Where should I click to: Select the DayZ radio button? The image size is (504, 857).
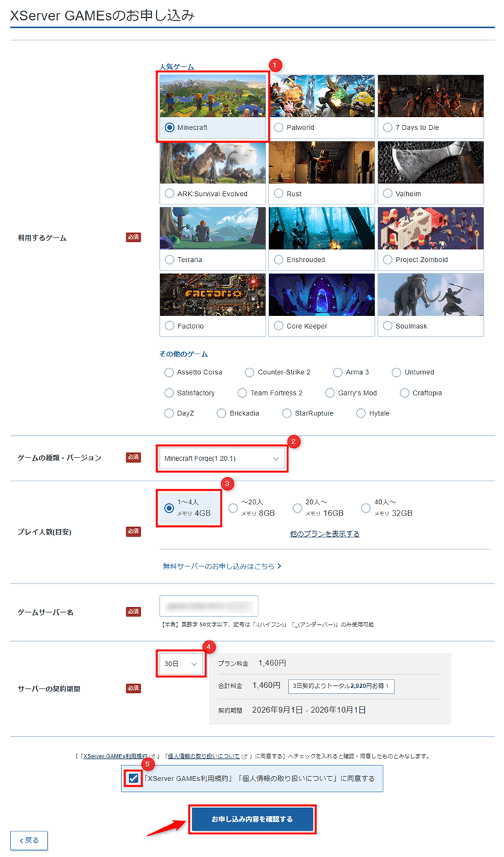click(169, 413)
